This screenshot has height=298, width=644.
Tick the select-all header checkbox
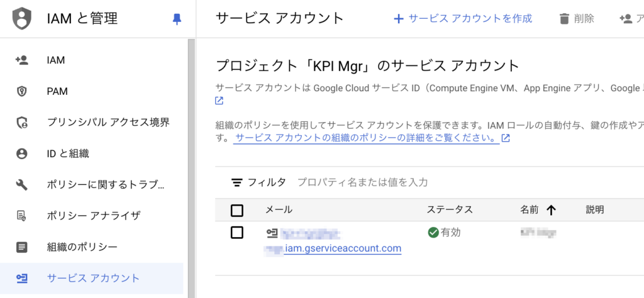[237, 211]
